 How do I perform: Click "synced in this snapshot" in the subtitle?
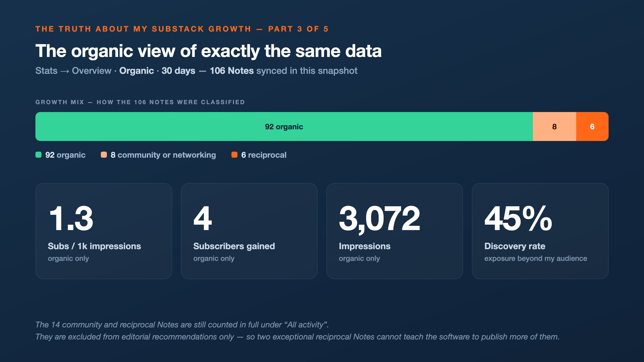click(x=307, y=71)
